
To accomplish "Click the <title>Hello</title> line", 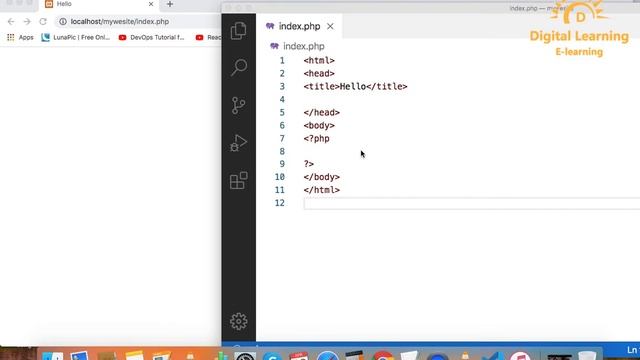I will point(355,87).
